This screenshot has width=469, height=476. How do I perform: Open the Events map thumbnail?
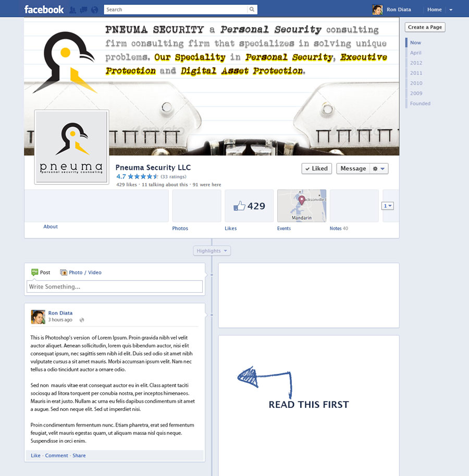[x=302, y=206]
